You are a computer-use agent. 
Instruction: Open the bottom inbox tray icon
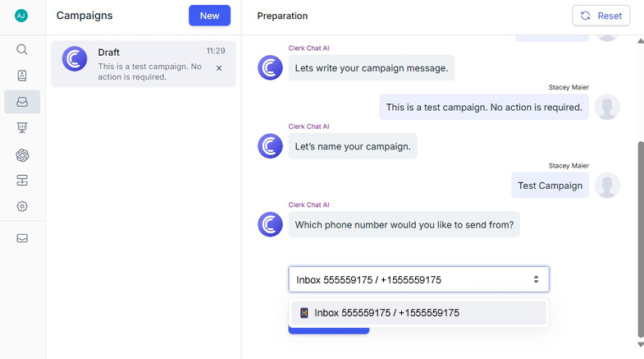[x=22, y=238]
